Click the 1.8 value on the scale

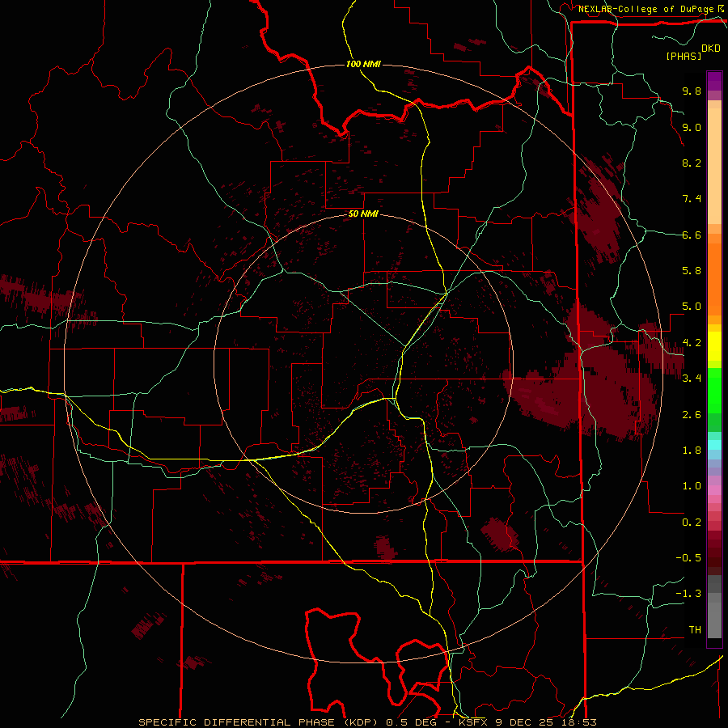pos(692,451)
